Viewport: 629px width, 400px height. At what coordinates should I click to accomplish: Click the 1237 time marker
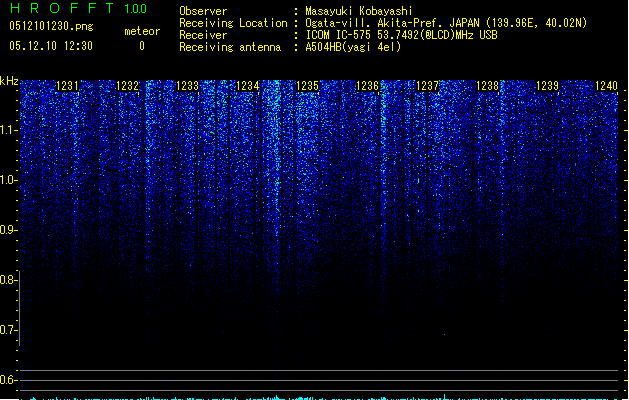pos(428,86)
